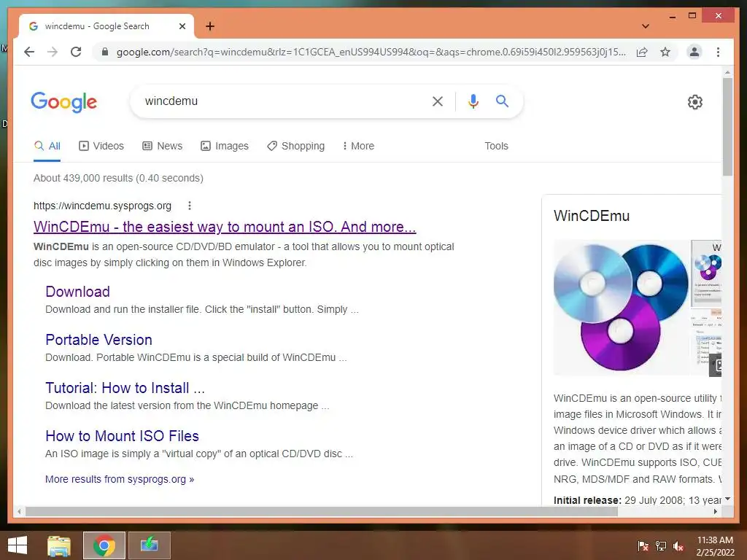Image resolution: width=747 pixels, height=560 pixels.
Task: Click the Chrome taskbar icon
Action: tap(104, 545)
